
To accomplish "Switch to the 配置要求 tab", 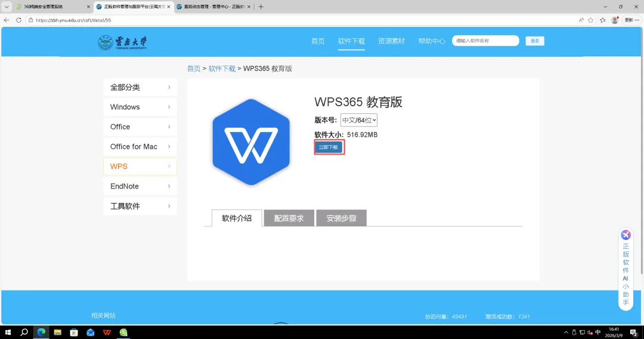I will [289, 218].
